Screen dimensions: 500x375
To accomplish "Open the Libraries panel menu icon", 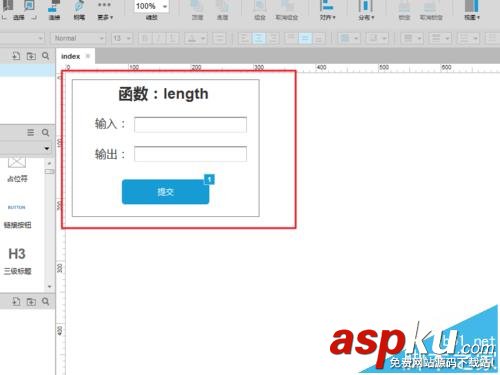I will 31,133.
